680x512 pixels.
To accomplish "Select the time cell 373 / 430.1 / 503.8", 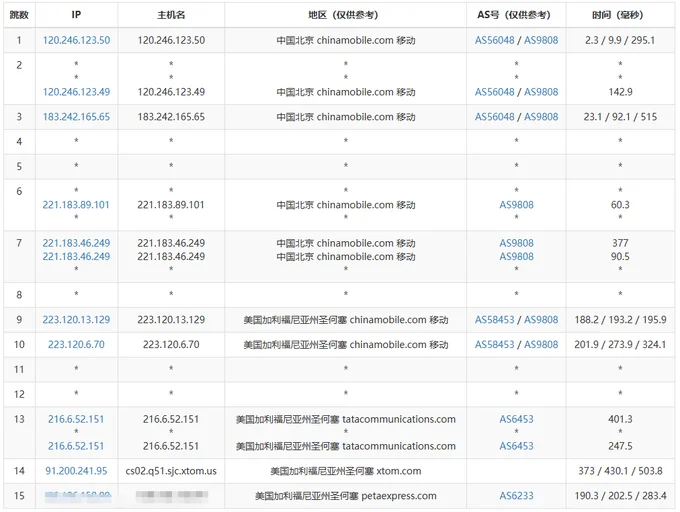I will click(x=620, y=471).
